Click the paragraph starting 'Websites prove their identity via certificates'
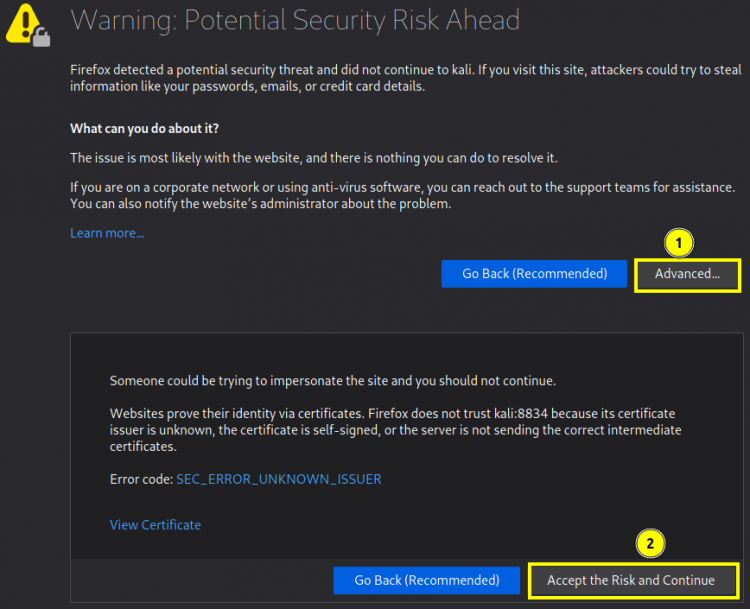The width and height of the screenshot is (750, 609). pyautogui.click(x=396, y=430)
